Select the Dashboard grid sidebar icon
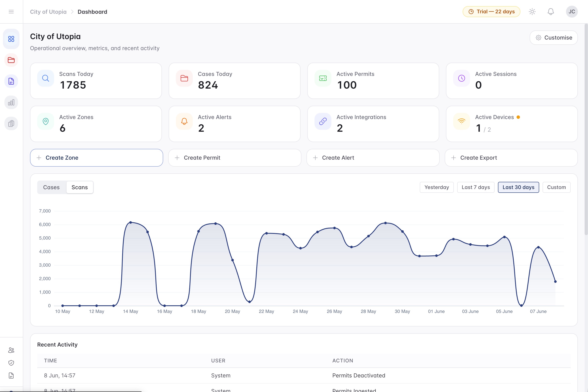Screen dimensions: 588x392 point(11,39)
